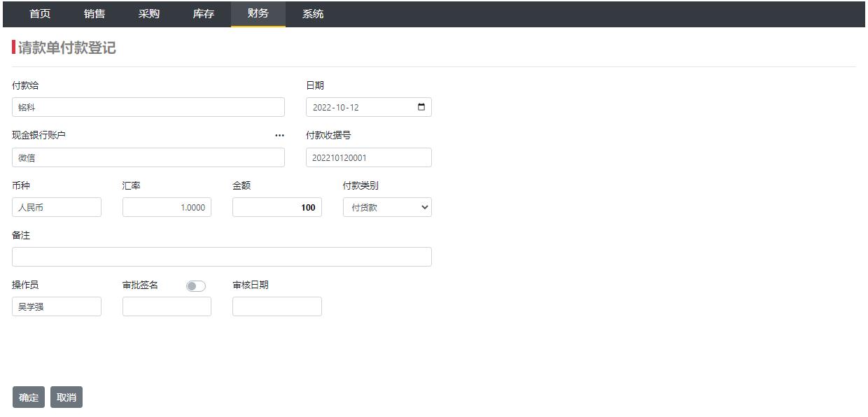Click the empty 审核日期 input field

277,306
